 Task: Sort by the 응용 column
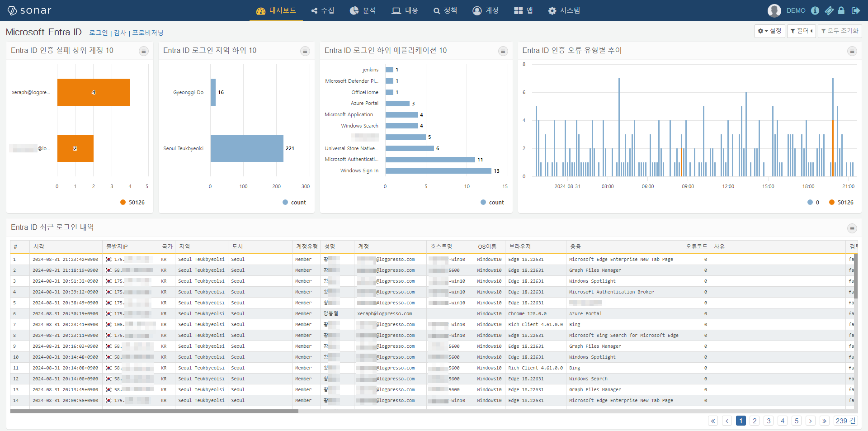[x=624, y=246]
